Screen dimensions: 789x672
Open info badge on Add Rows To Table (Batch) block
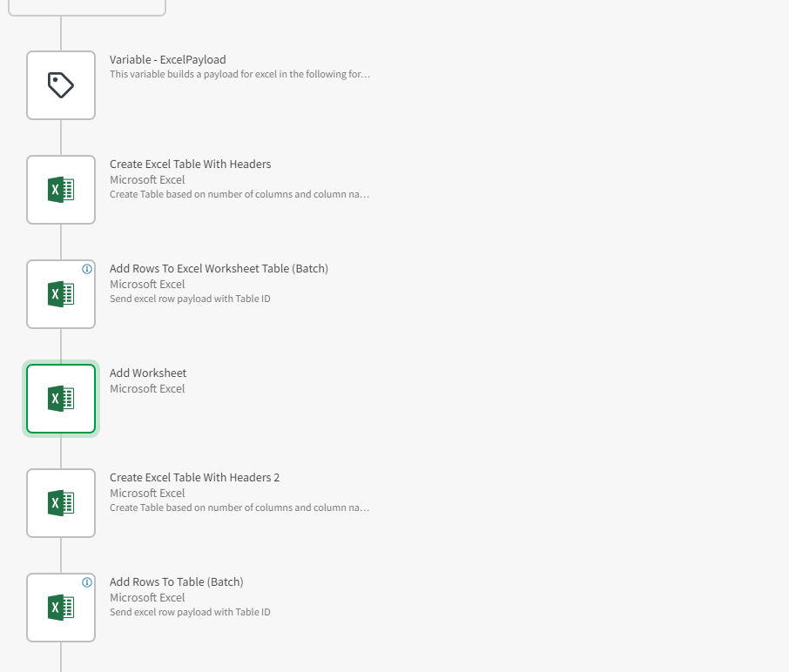pos(86,582)
